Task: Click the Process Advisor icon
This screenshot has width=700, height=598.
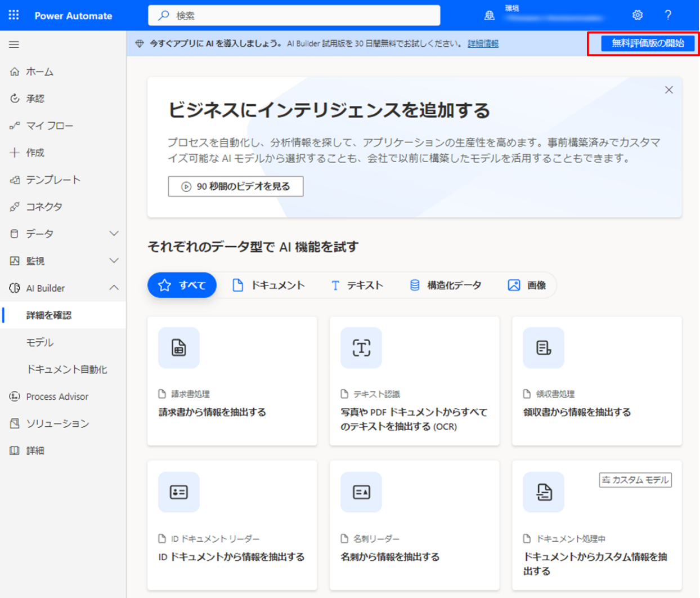Action: 15,396
